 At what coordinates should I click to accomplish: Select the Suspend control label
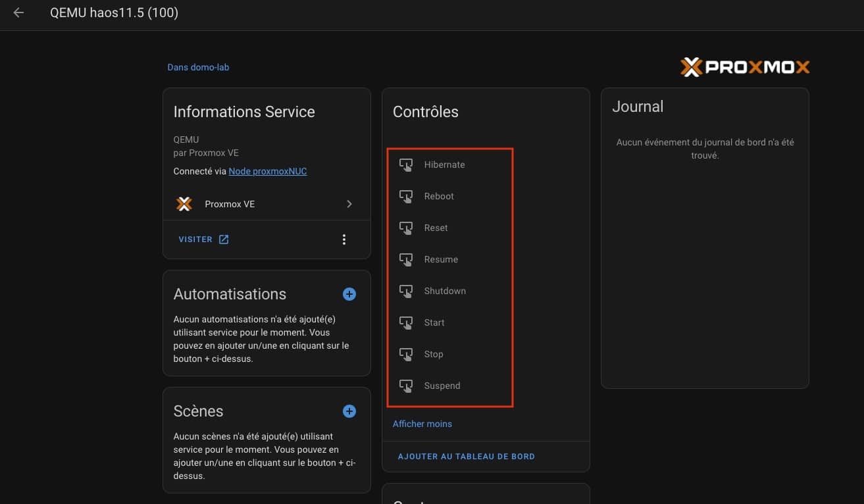tap(442, 386)
